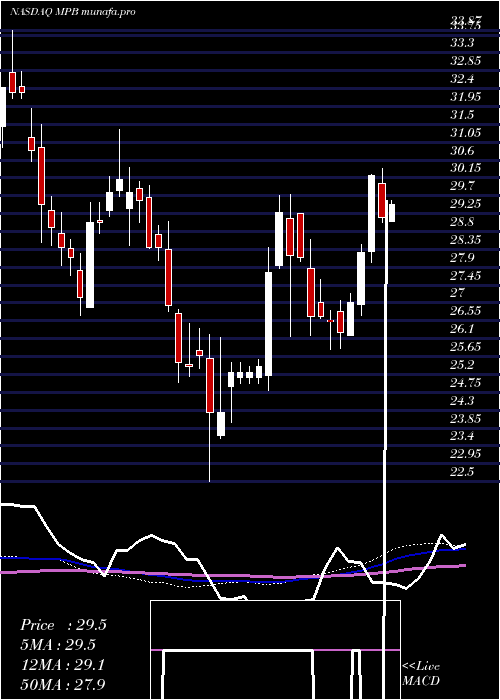The image size is (500, 700).
Task: Click the Price : 29.5 readout
Action: point(63,625)
